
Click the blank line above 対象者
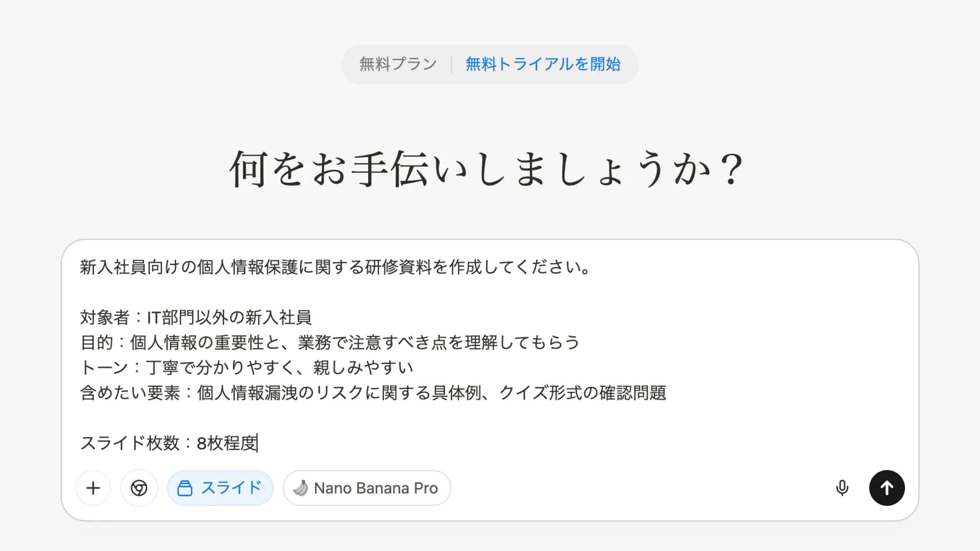[x=335, y=292]
